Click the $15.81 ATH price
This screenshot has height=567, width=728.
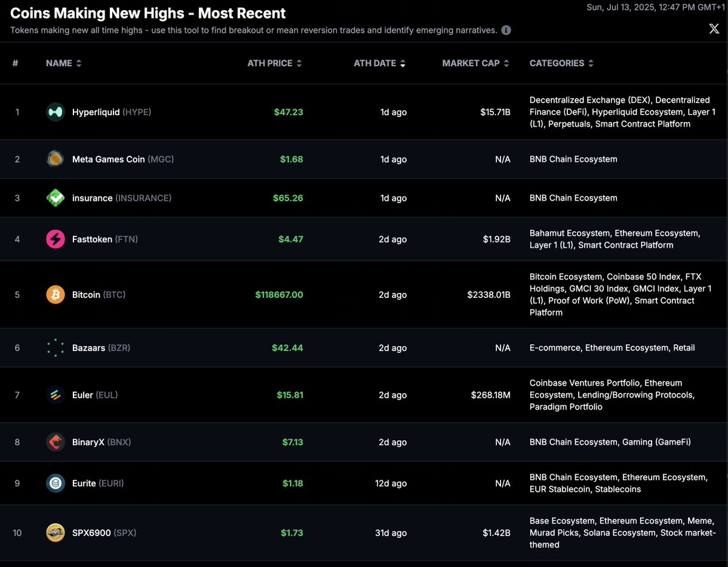[x=290, y=395]
